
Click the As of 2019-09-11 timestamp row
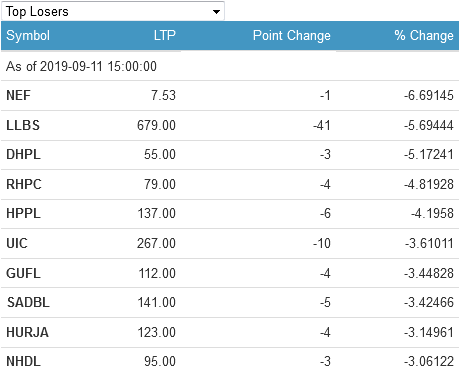click(230, 66)
